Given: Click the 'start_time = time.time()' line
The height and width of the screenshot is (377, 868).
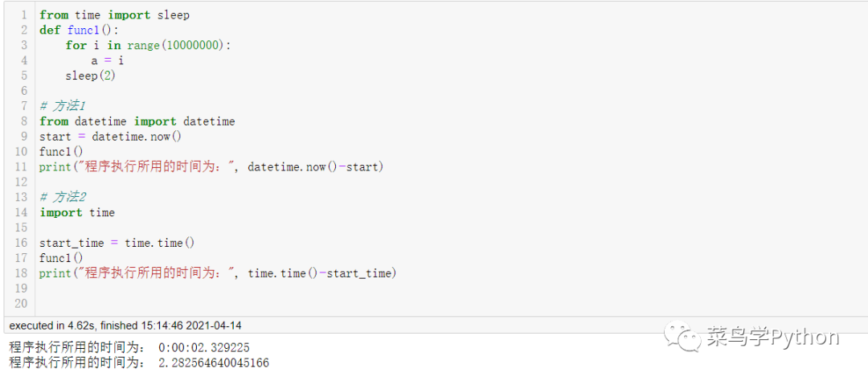Looking at the screenshot, I should (117, 242).
